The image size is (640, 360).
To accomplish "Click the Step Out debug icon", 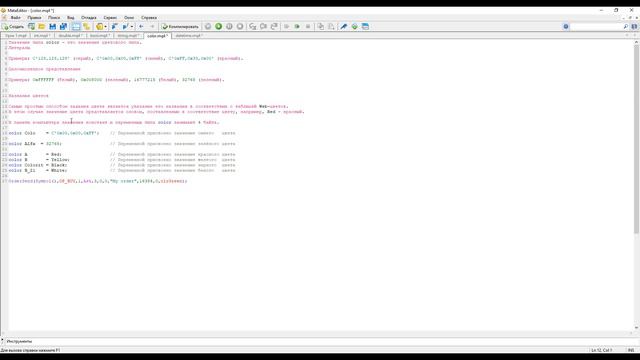I will 274,27.
